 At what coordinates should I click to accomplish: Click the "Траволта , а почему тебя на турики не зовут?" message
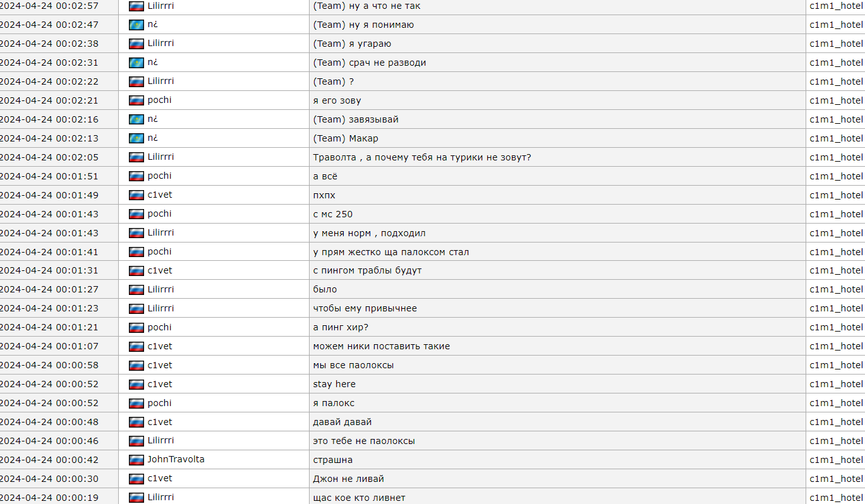pos(422,157)
